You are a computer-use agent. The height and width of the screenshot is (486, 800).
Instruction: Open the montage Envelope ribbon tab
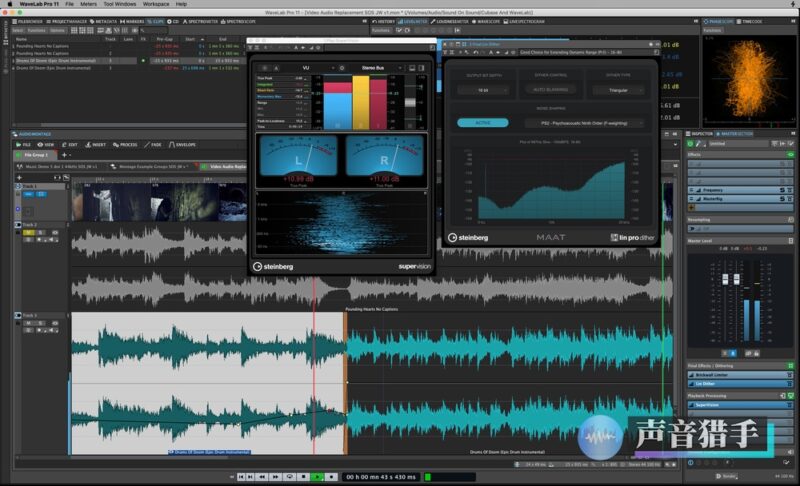182,145
